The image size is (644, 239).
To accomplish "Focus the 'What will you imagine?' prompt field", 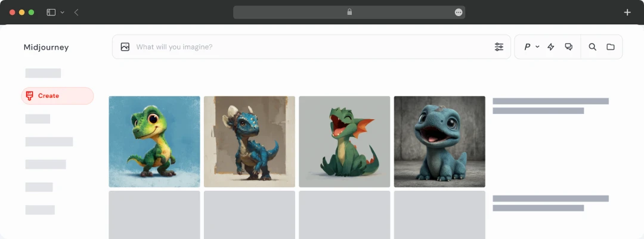I will click(311, 47).
